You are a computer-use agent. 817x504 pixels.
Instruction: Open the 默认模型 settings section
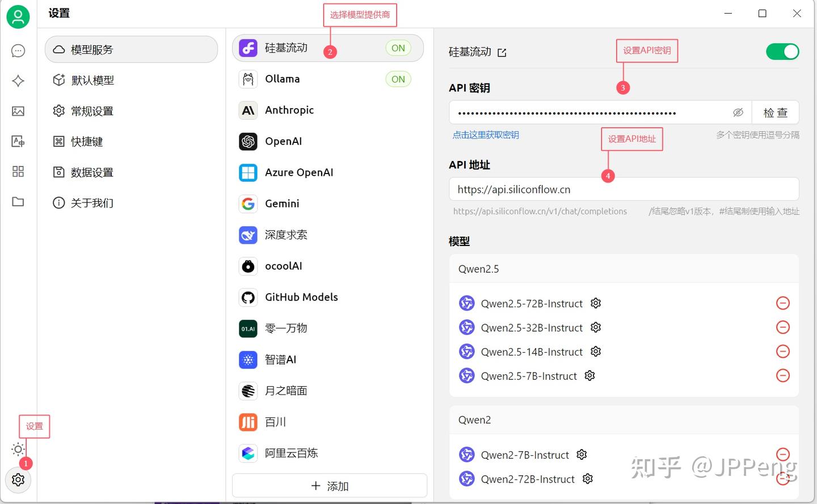[131, 81]
